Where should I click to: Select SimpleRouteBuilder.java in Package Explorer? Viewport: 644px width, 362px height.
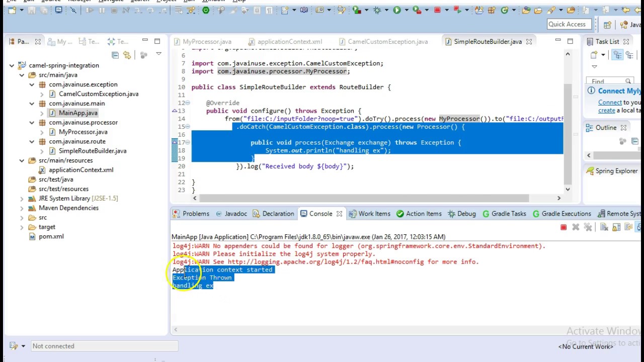[x=92, y=151]
